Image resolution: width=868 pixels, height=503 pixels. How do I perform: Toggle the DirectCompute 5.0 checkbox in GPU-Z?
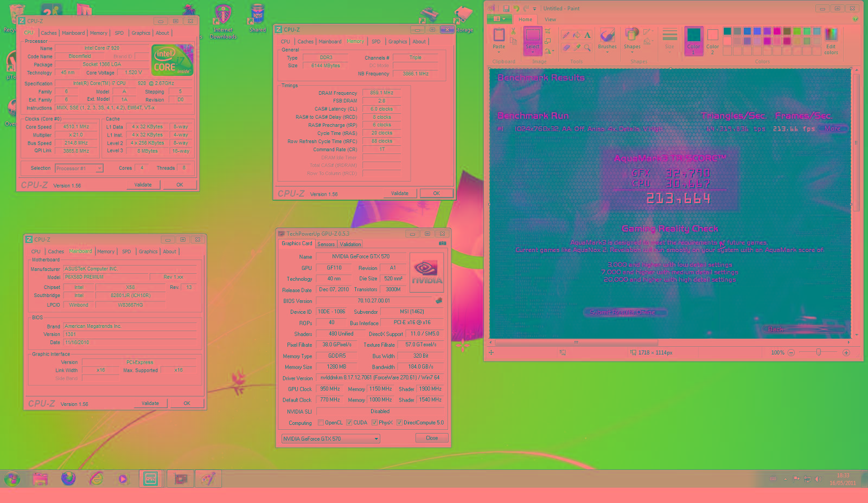pos(399,423)
